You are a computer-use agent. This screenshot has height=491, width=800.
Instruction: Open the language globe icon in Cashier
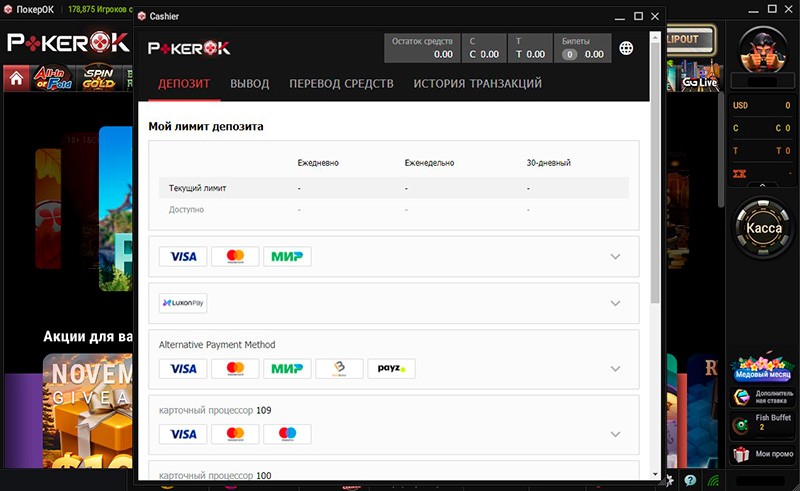[x=626, y=48]
